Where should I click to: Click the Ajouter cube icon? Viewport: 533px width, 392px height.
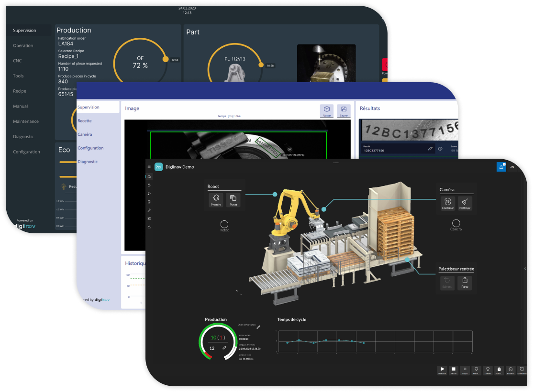326,109
